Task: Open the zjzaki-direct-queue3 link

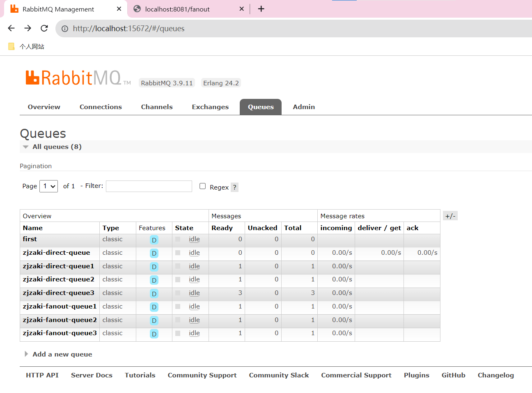Action: pos(58,292)
